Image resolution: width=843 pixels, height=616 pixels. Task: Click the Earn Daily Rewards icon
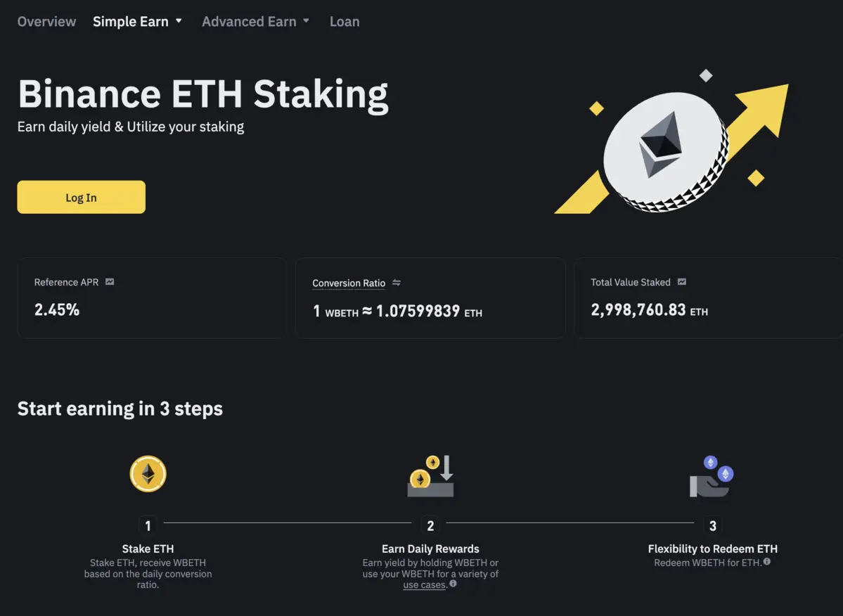[430, 477]
